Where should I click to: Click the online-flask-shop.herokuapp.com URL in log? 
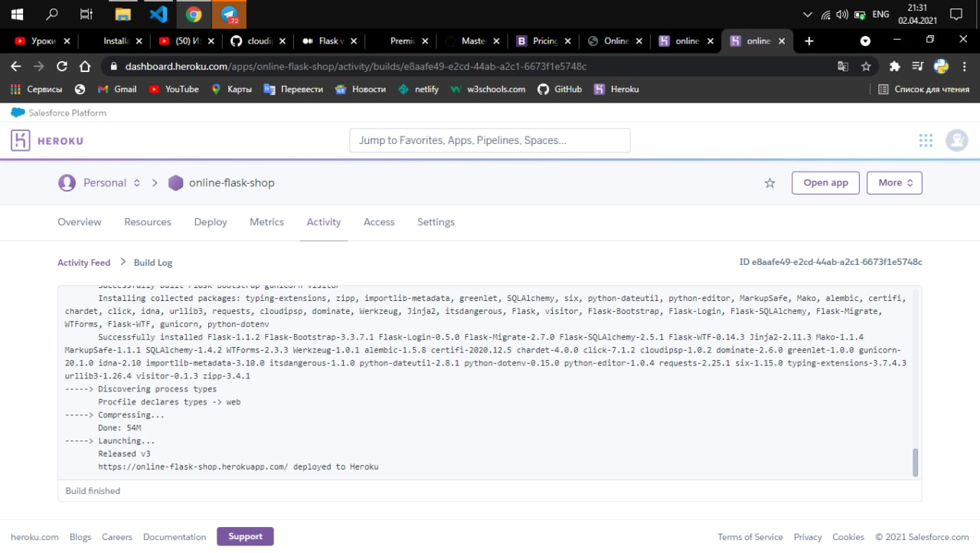coord(193,466)
